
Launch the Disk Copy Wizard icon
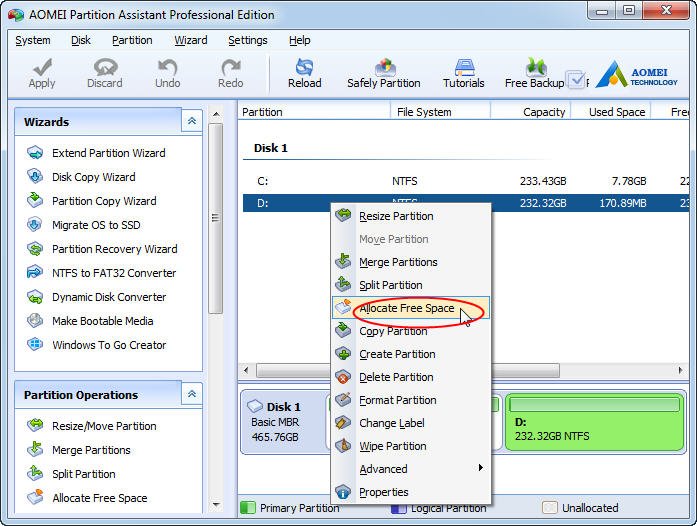point(35,177)
